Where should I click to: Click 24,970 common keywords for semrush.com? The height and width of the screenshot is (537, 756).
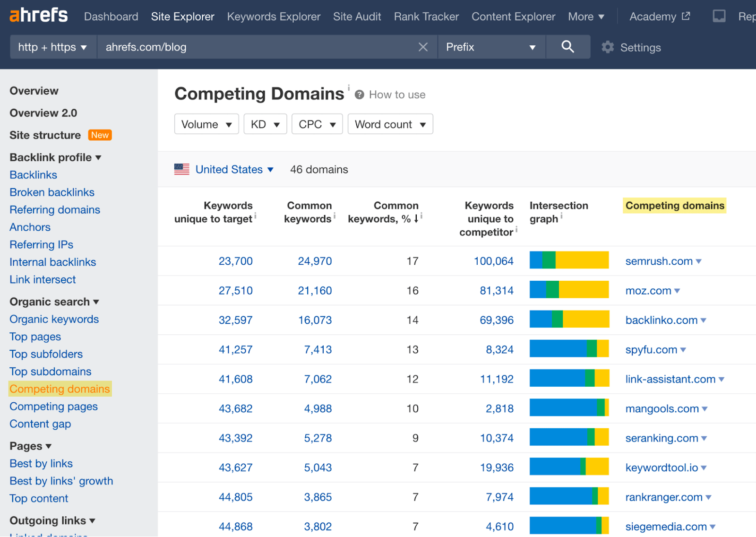point(315,261)
